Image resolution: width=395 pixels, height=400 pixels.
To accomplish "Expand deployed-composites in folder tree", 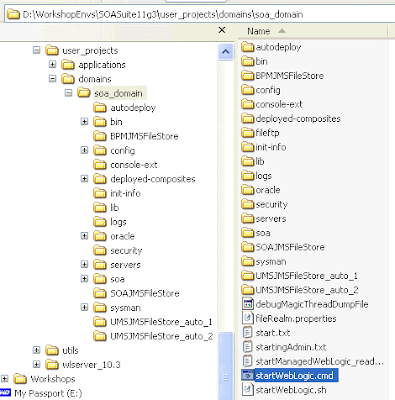I will 85,179.
